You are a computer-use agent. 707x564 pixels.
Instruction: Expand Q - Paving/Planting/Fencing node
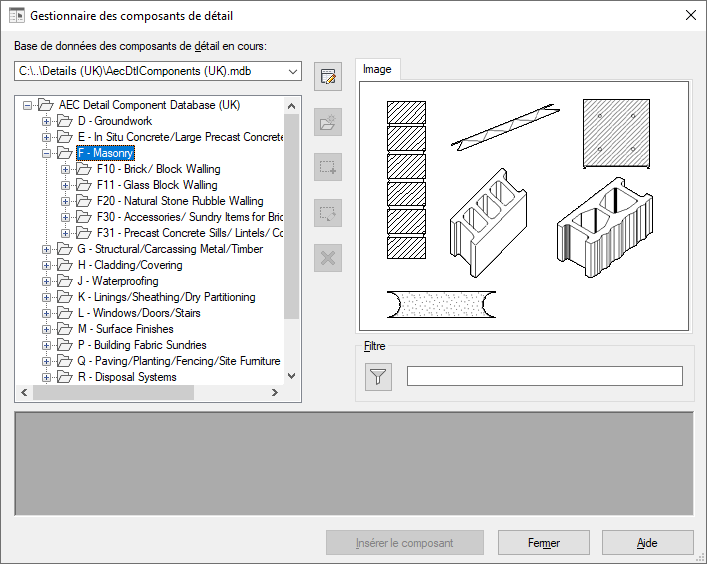point(46,362)
